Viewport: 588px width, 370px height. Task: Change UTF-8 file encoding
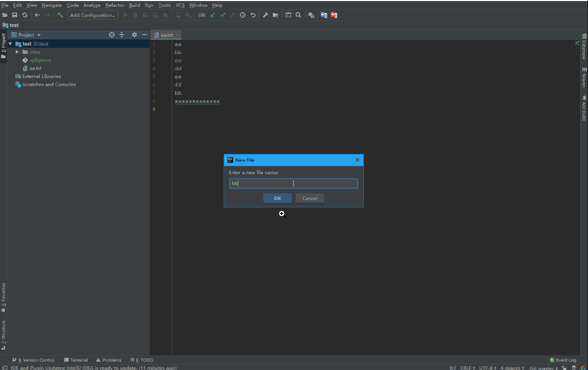pos(487,368)
